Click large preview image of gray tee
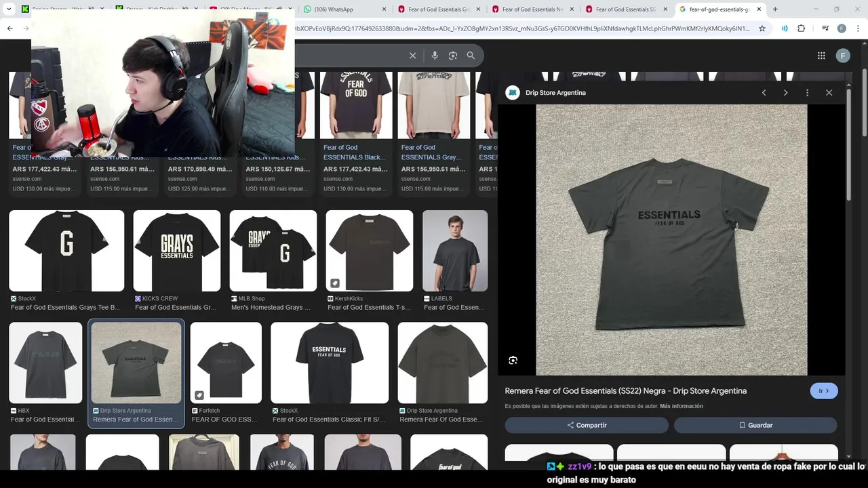The width and height of the screenshot is (868, 488). [x=671, y=240]
